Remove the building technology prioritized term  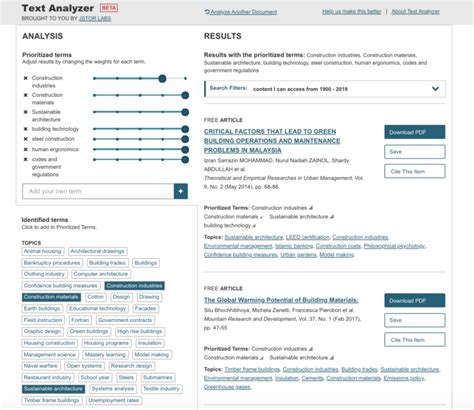(26, 129)
